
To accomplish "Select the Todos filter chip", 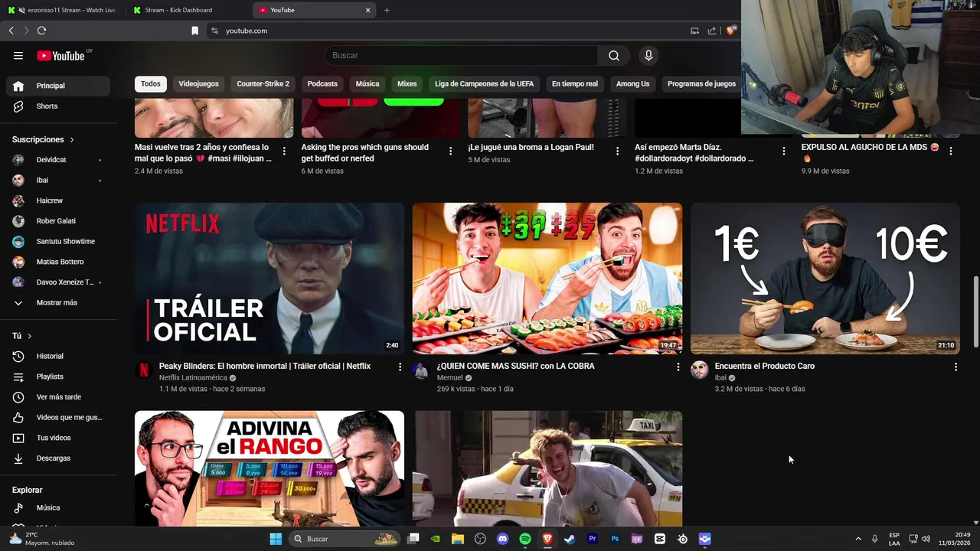I will (151, 83).
